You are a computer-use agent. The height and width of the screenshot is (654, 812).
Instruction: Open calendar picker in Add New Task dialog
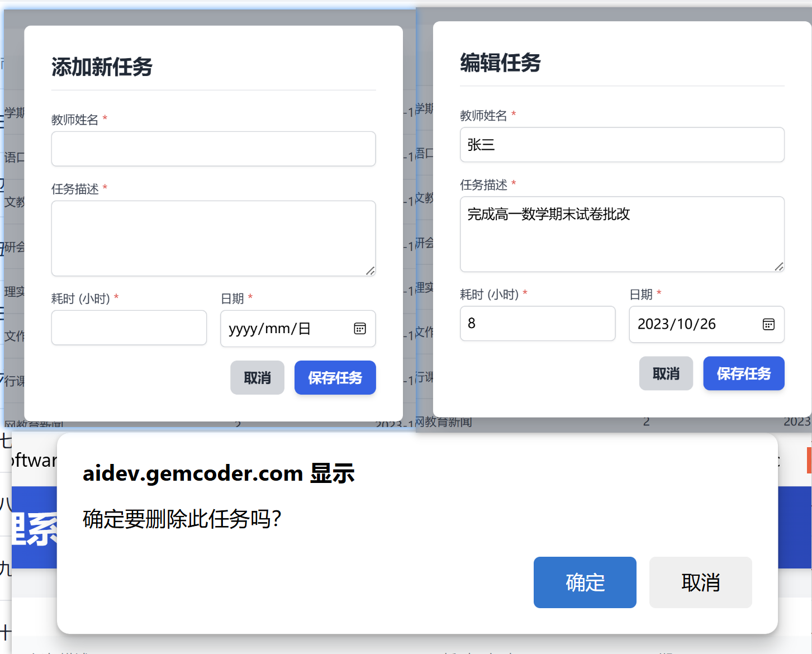360,329
